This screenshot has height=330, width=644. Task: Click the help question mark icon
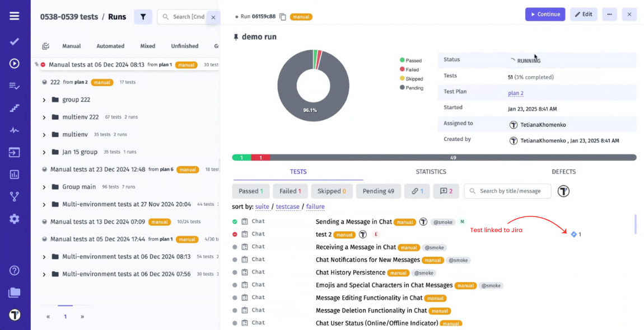14,270
